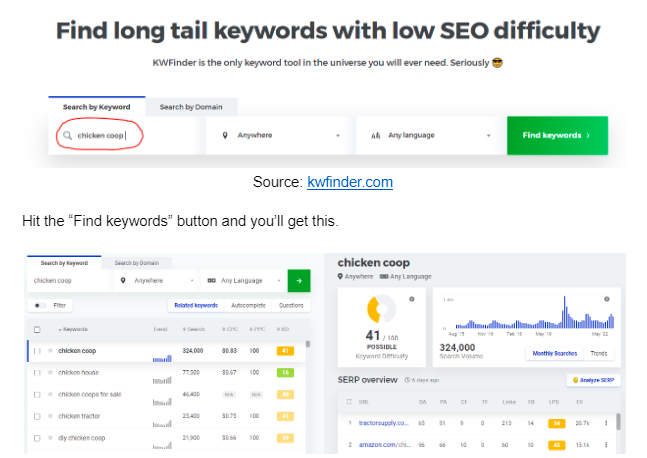Switch to the Questions tab
Viewport: 647px width, 458px height.
[291, 305]
